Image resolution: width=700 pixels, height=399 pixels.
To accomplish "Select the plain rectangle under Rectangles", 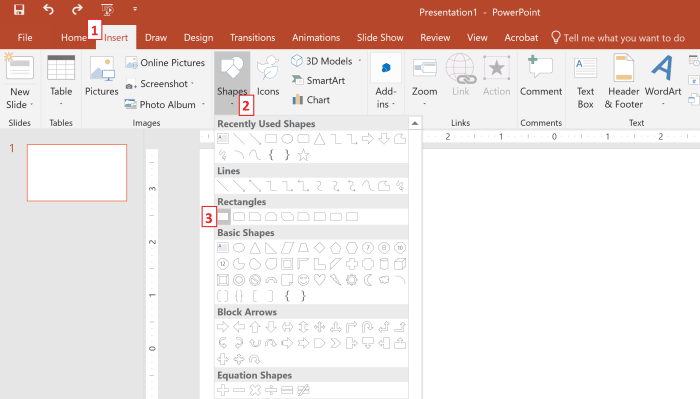I will tap(223, 217).
